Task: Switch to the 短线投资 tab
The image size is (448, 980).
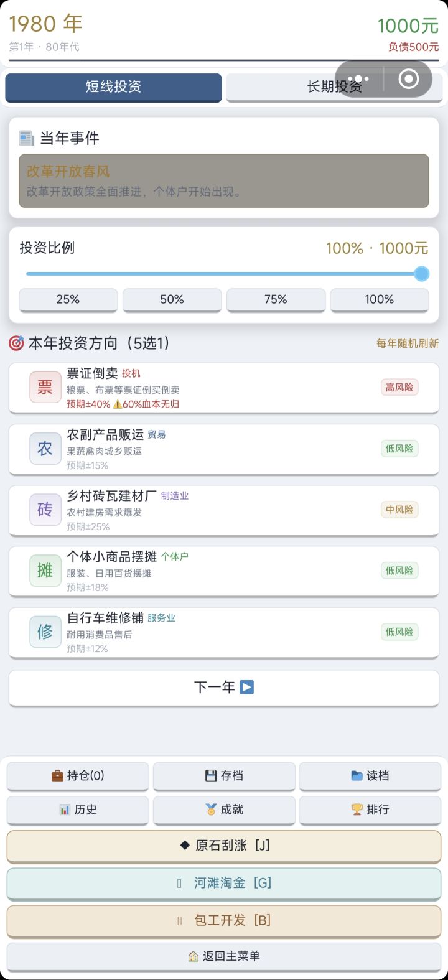Action: pyautogui.click(x=113, y=87)
